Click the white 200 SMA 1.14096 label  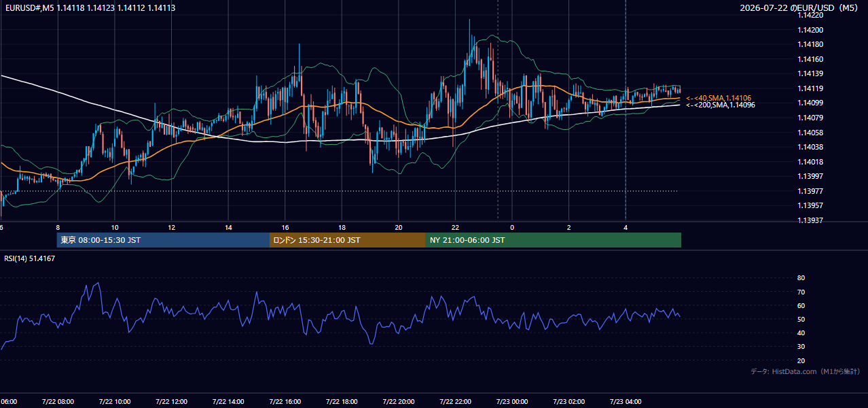[720, 105]
